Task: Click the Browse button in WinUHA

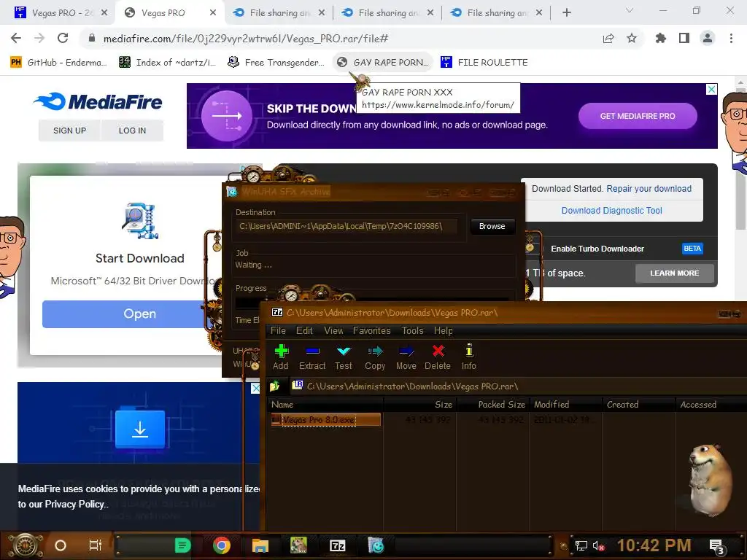Action: pos(492,226)
